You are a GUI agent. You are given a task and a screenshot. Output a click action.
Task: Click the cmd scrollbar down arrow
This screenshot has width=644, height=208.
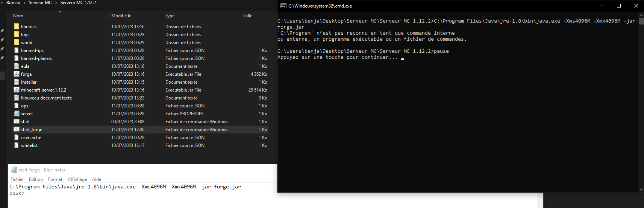pyautogui.click(x=641, y=190)
